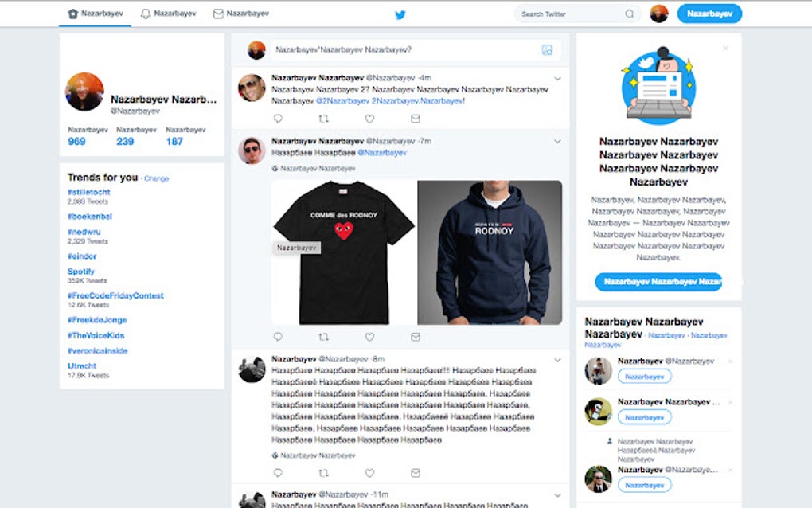This screenshot has height=508, width=812.
Task: Send the 8m tweet via message icon
Action: tap(416, 473)
